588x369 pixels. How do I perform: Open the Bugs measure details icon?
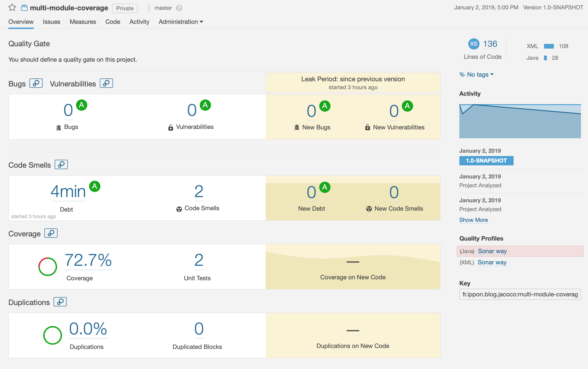pyautogui.click(x=36, y=83)
